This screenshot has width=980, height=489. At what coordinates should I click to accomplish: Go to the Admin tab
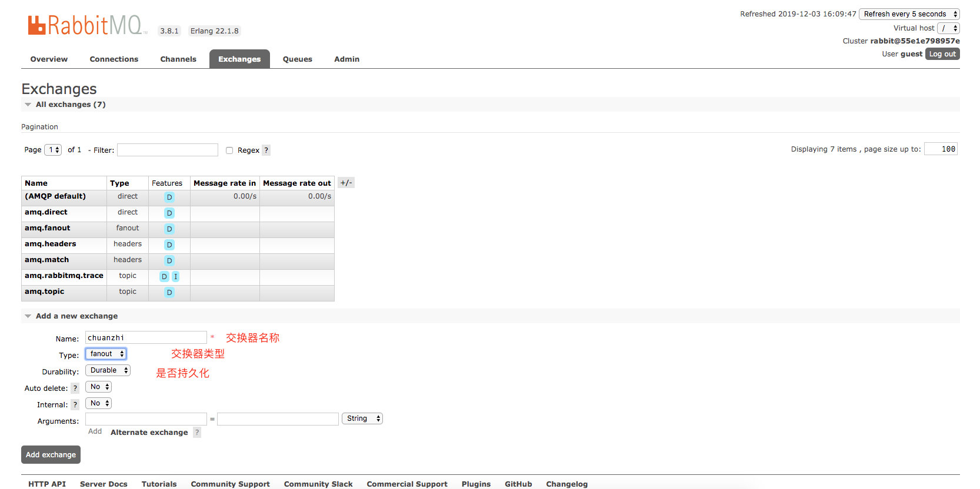click(347, 59)
